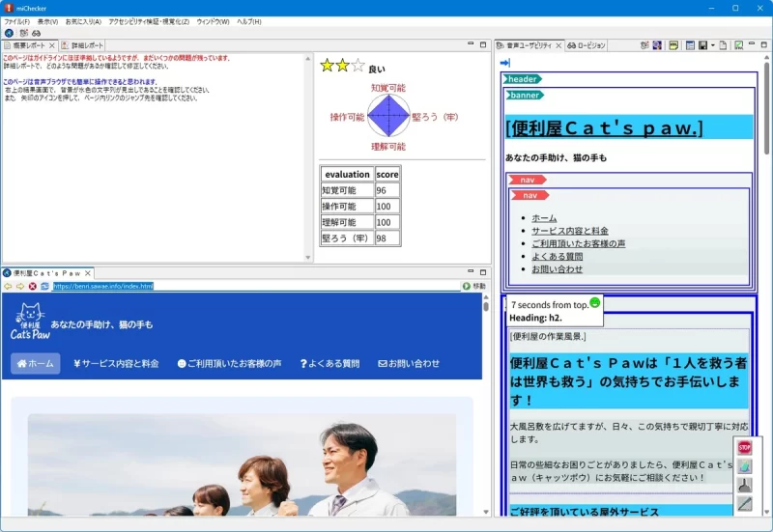Viewport: 773px width, 532px height.
Task: Click the globe browser icon in main toolbar
Action: pyautogui.click(x=9, y=33)
